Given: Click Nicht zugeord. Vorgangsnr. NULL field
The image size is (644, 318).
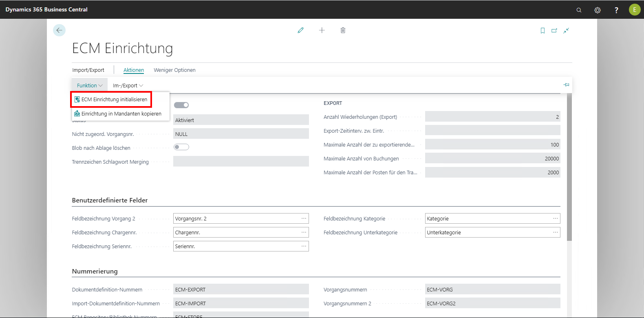Looking at the screenshot, I should pyautogui.click(x=241, y=134).
